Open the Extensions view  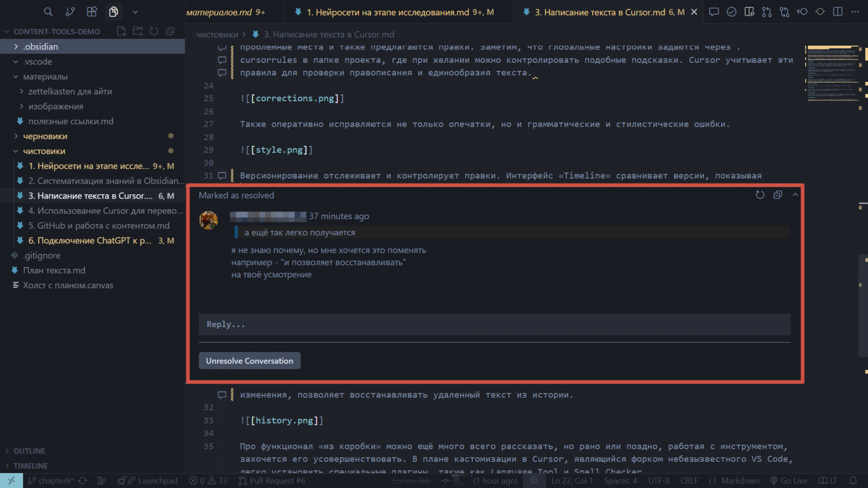[92, 12]
